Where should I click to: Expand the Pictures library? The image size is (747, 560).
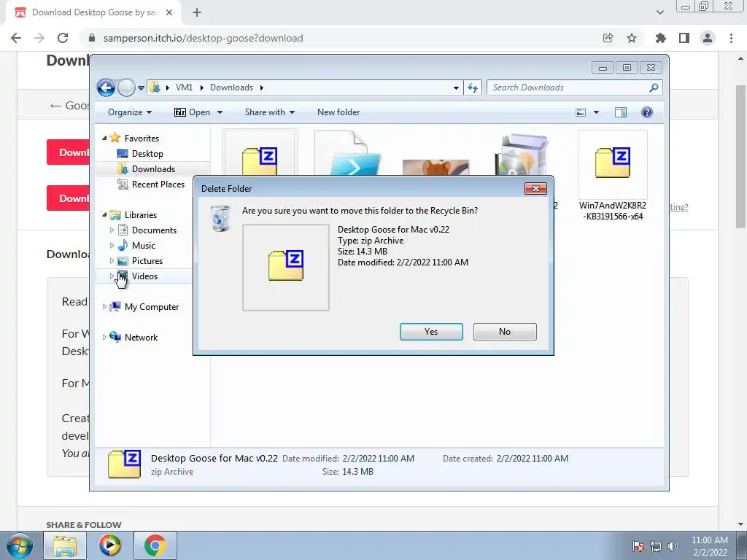[112, 261]
